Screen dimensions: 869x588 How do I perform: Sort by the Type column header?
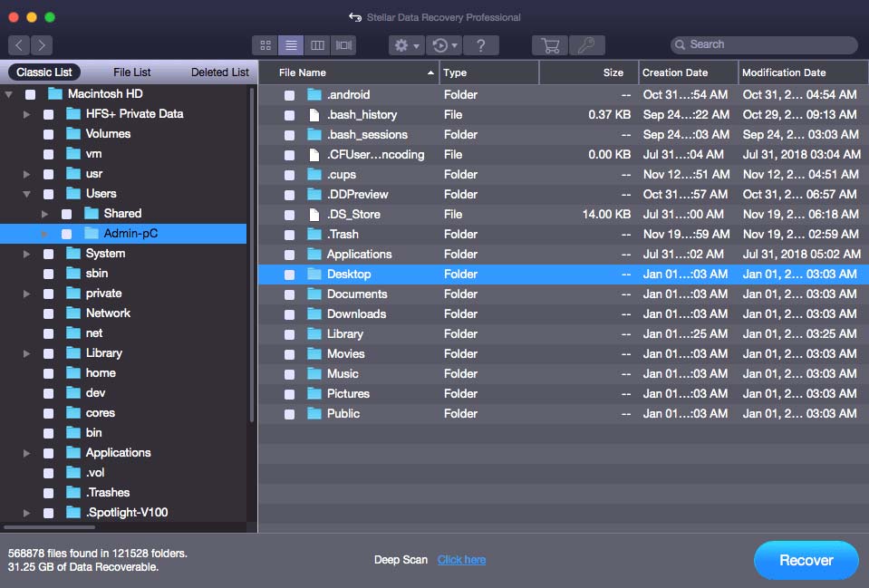[488, 72]
